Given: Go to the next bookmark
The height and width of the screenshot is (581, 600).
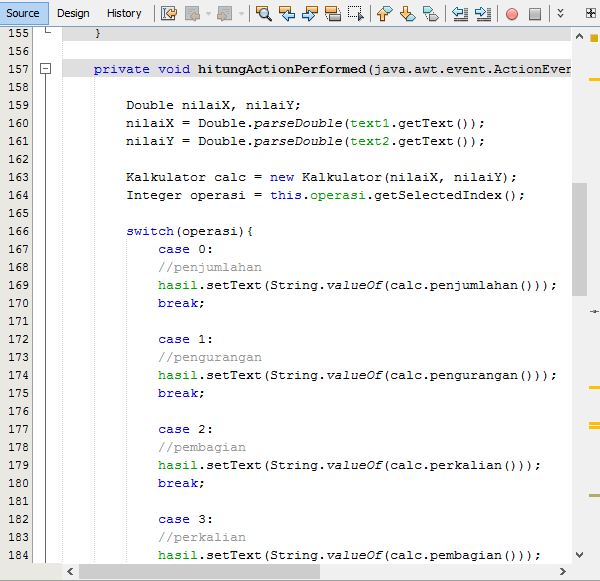Looking at the screenshot, I should click(x=408, y=14).
